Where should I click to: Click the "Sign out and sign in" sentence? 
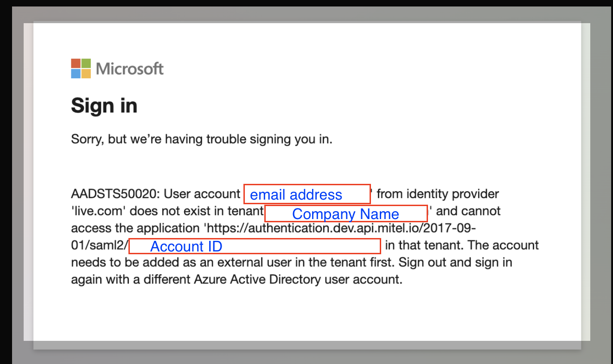point(455,263)
